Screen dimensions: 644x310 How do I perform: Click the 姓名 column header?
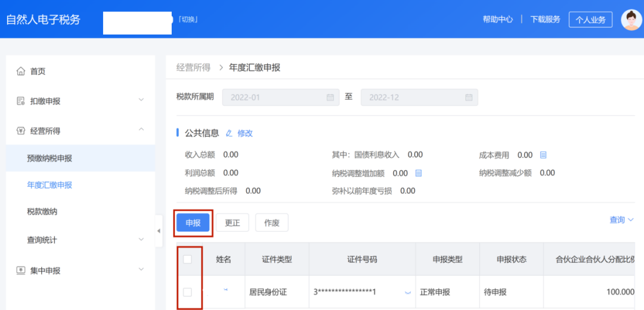pyautogui.click(x=224, y=259)
